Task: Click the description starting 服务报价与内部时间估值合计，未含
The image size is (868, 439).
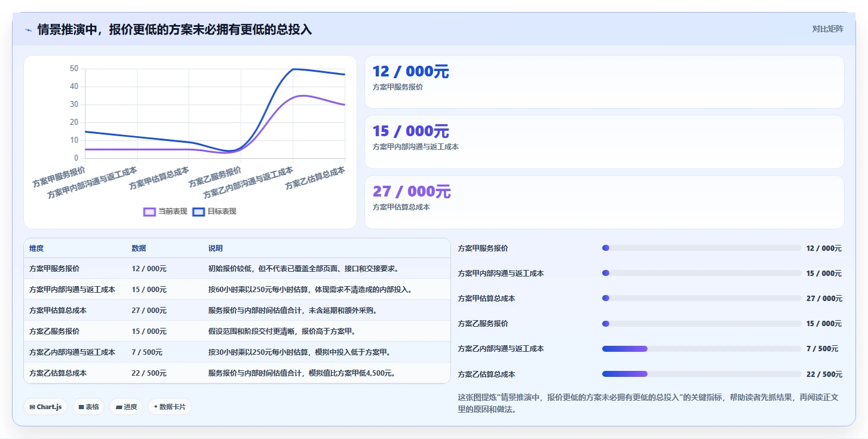Action: (293, 310)
